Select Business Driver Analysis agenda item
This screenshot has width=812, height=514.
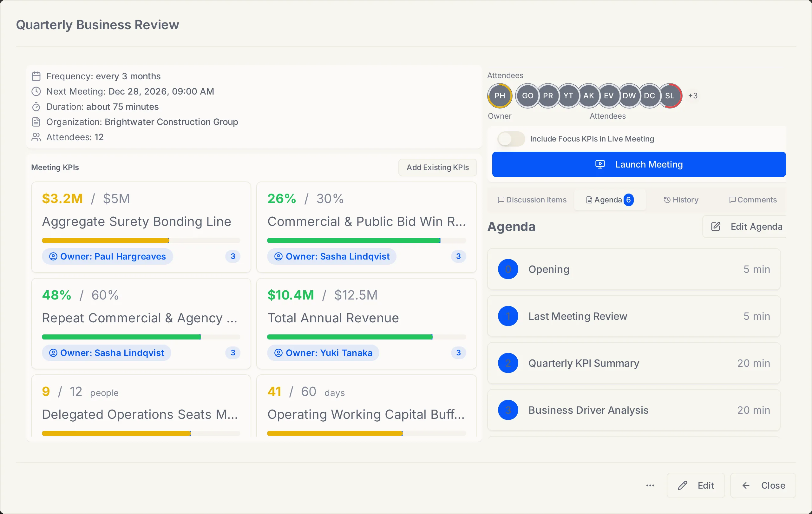pos(634,410)
